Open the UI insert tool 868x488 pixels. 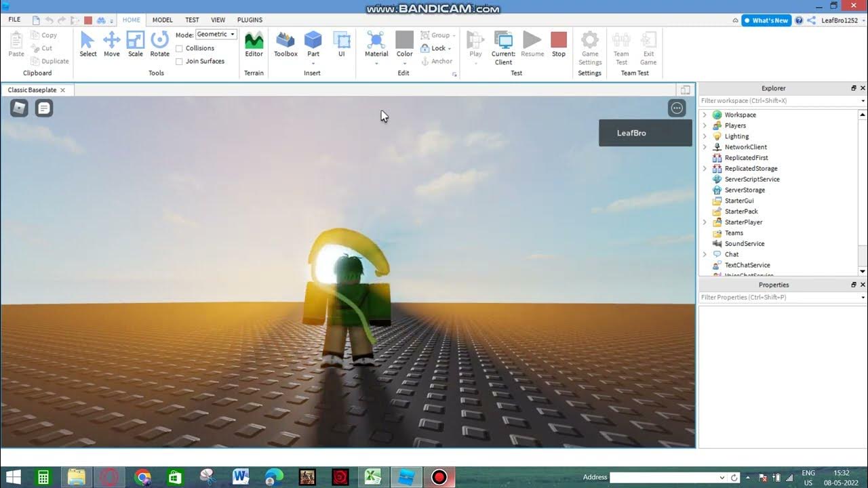pos(342,45)
